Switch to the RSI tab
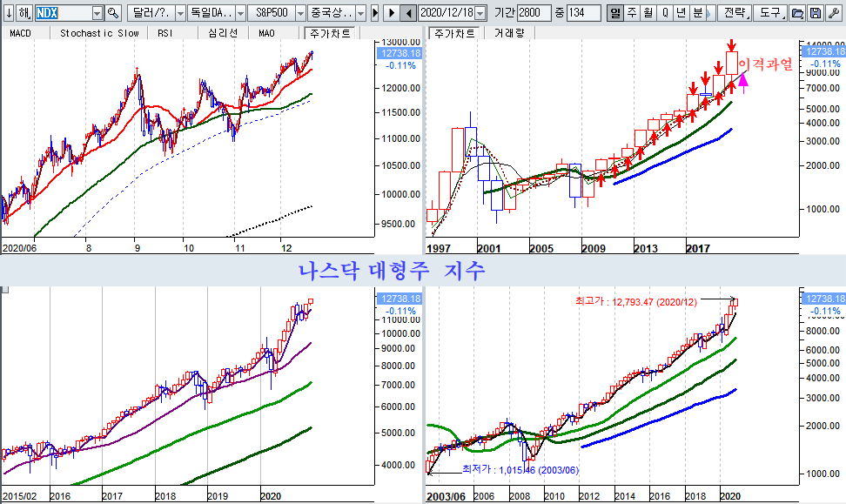This screenshot has height=504, width=846. [x=165, y=33]
